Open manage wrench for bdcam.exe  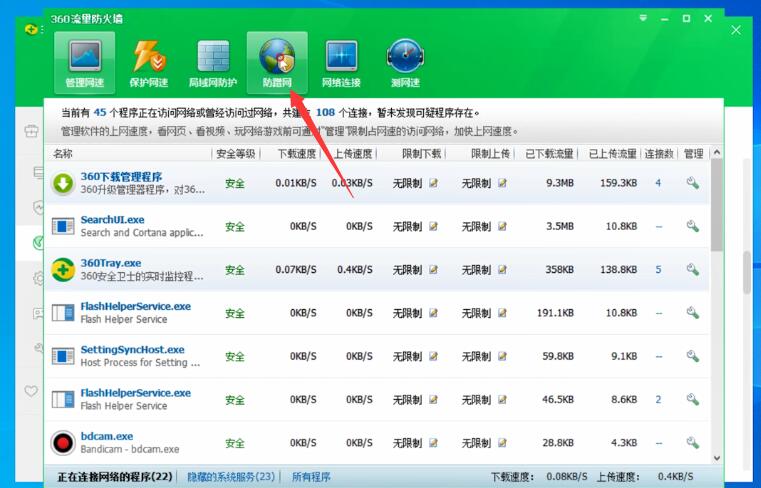coord(693,442)
